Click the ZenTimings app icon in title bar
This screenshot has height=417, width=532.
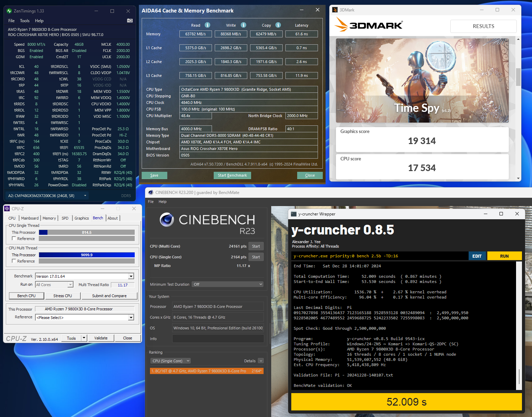(x=9, y=11)
